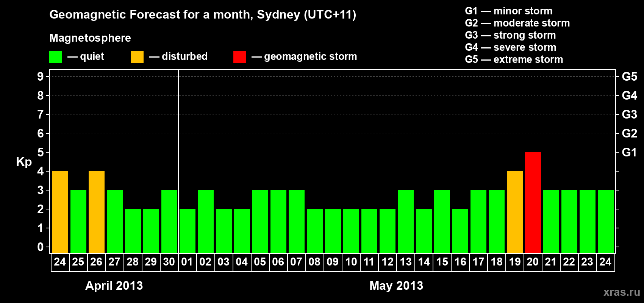The height and width of the screenshot is (303, 644).
Task: Click the green bar for May 08
Action: (x=315, y=231)
